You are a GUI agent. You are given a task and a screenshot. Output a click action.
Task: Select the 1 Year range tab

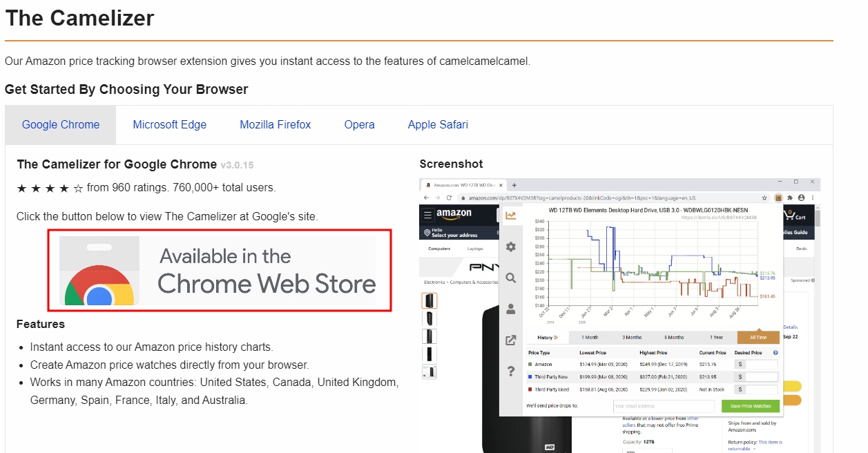(717, 337)
